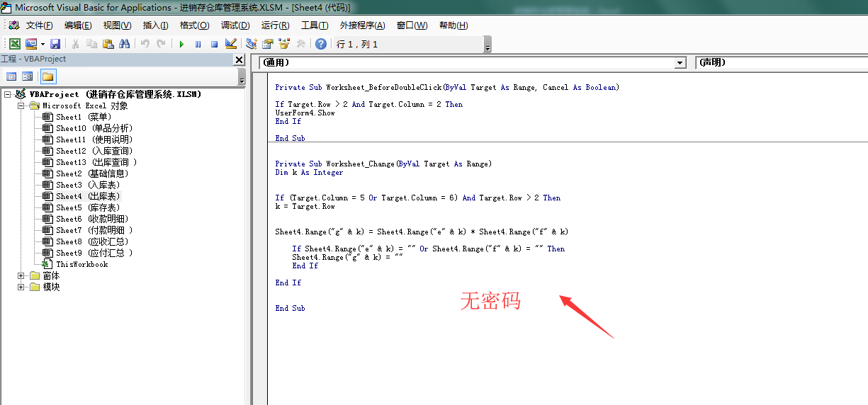
Task: Click the Find binoculars icon
Action: 124,44
